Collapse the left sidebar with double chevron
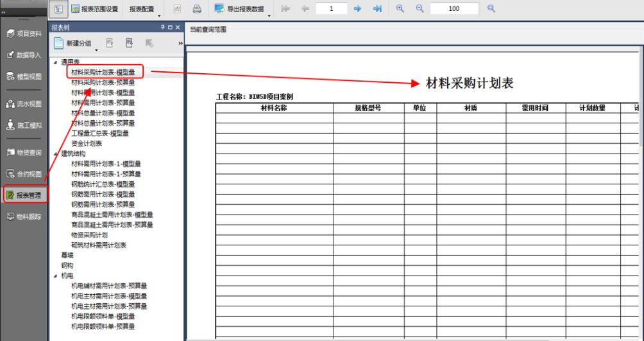The width and height of the screenshot is (644, 341). 3,13
